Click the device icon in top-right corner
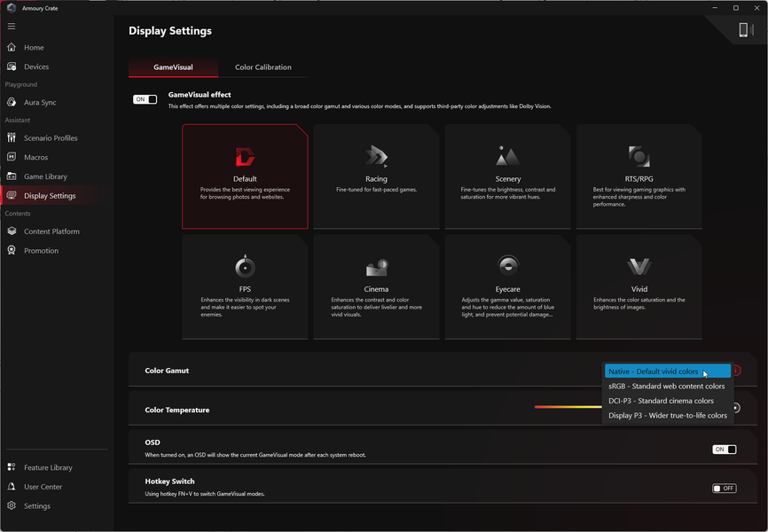This screenshot has width=768, height=532. coord(746,30)
